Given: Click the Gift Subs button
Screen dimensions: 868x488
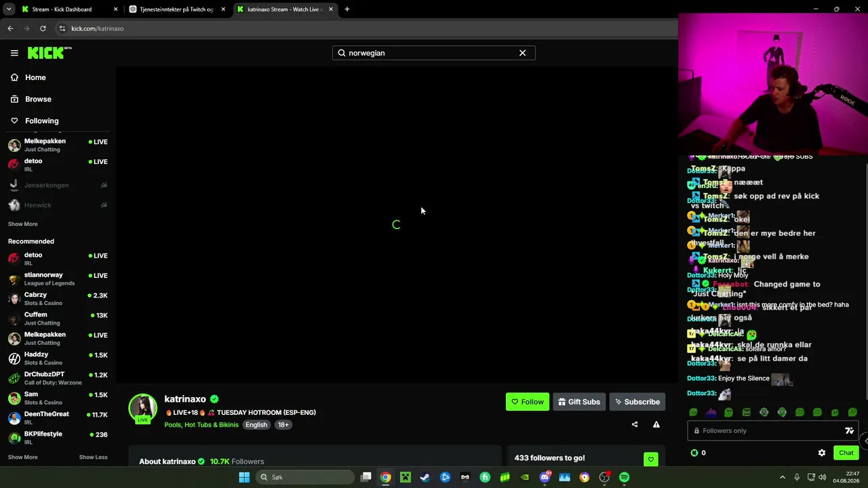Looking at the screenshot, I should click(578, 402).
